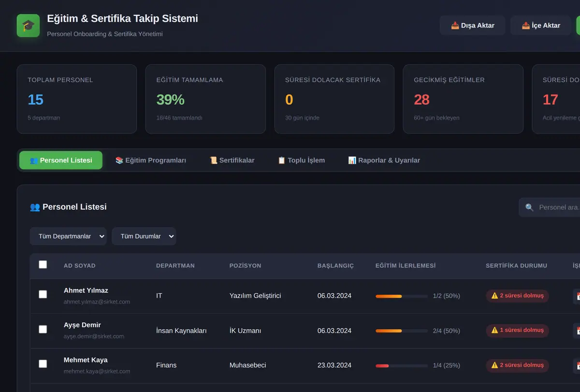Click the Muhasebeci position cell

coord(247,365)
